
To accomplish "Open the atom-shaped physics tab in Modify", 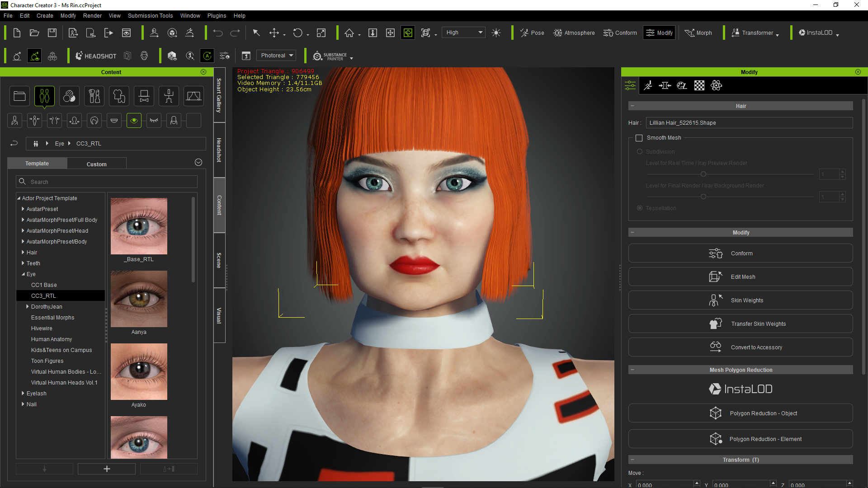I will click(x=716, y=85).
